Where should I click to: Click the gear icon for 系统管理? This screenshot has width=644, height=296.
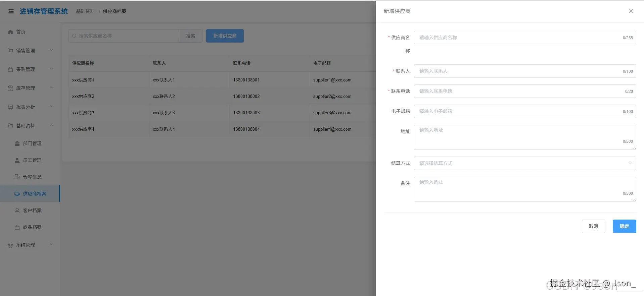[10, 245]
